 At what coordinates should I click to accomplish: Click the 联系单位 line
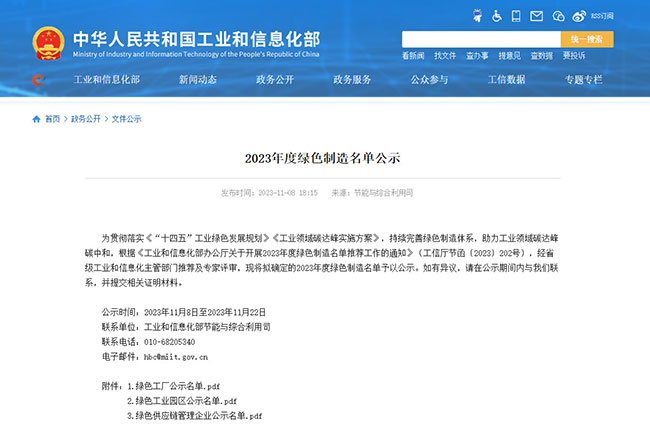point(186,327)
